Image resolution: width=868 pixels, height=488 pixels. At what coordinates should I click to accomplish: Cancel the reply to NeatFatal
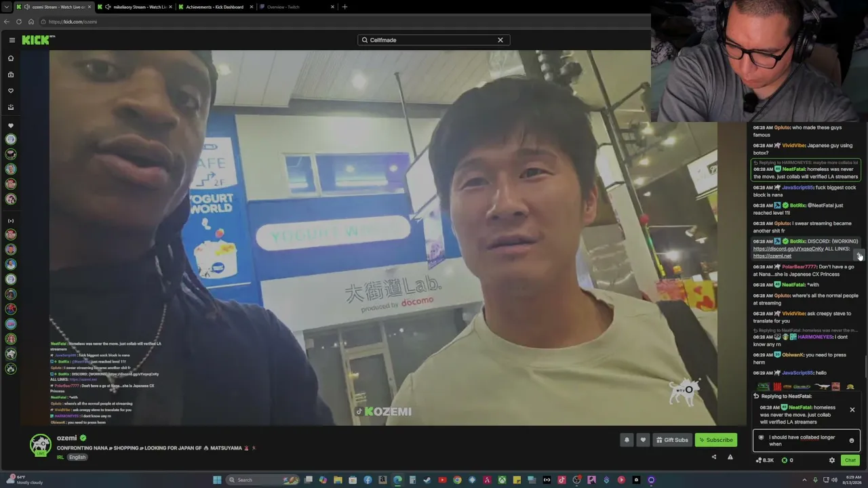pyautogui.click(x=852, y=410)
